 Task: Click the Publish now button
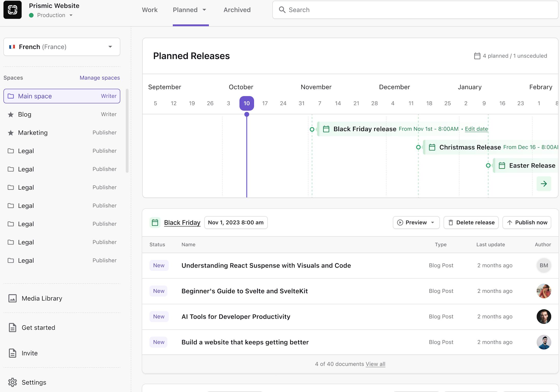[527, 222]
